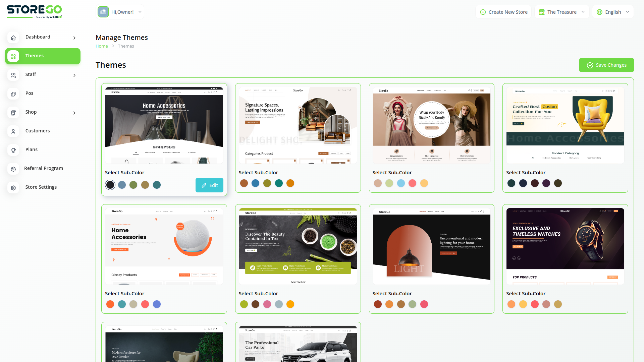The image size is (644, 362).
Task: Click Edit on the Home Accessories theme
Action: coord(209,185)
